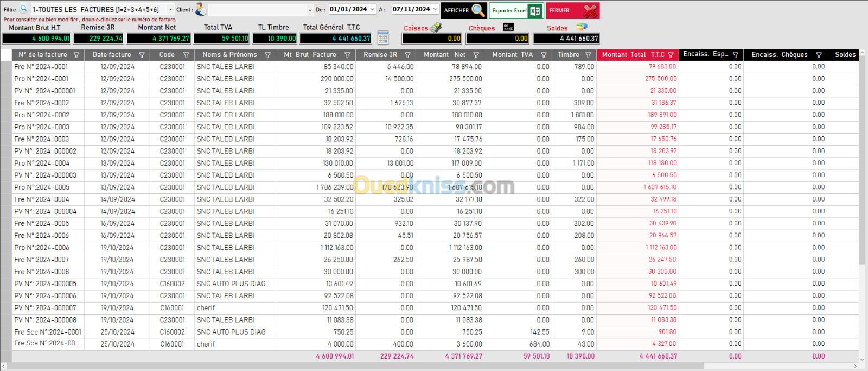Image resolution: width=868 pixels, height=371 pixels.
Task: Click the Caisses cash icon
Action: pos(436,28)
